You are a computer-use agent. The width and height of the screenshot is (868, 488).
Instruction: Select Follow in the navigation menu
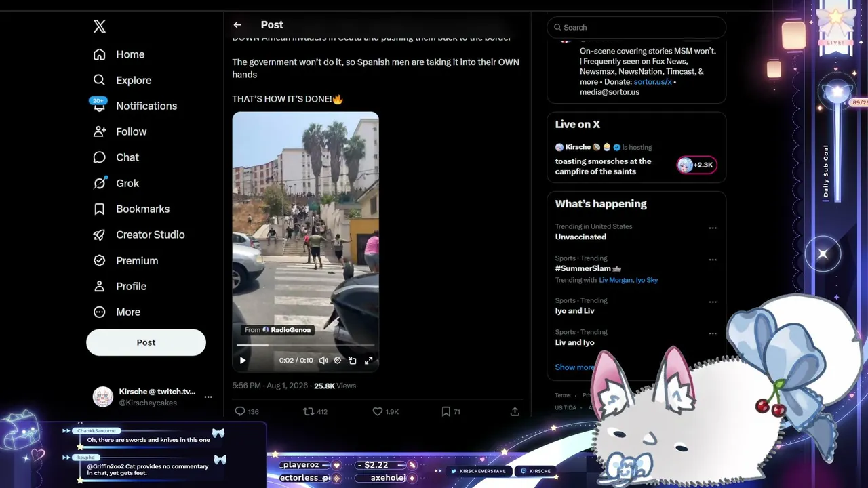[132, 131]
